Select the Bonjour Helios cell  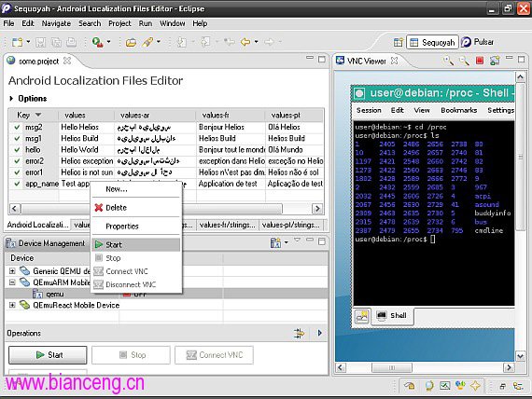point(231,127)
